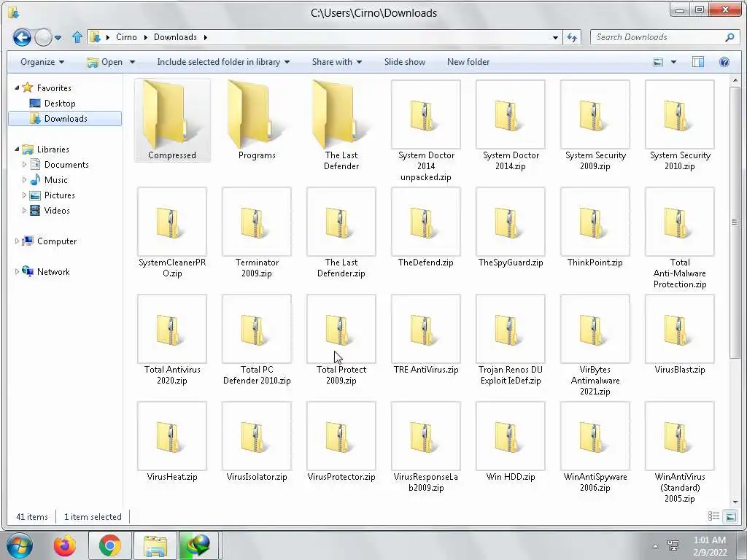Image resolution: width=747 pixels, height=560 pixels.
Task: Select SystemCleanerPRO.zip file
Action: [x=172, y=233]
